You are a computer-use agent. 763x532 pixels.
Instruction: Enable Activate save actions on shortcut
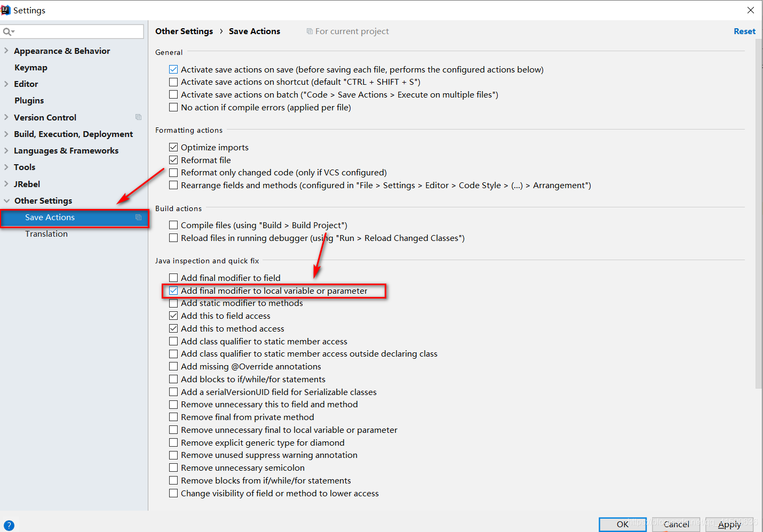coord(173,82)
